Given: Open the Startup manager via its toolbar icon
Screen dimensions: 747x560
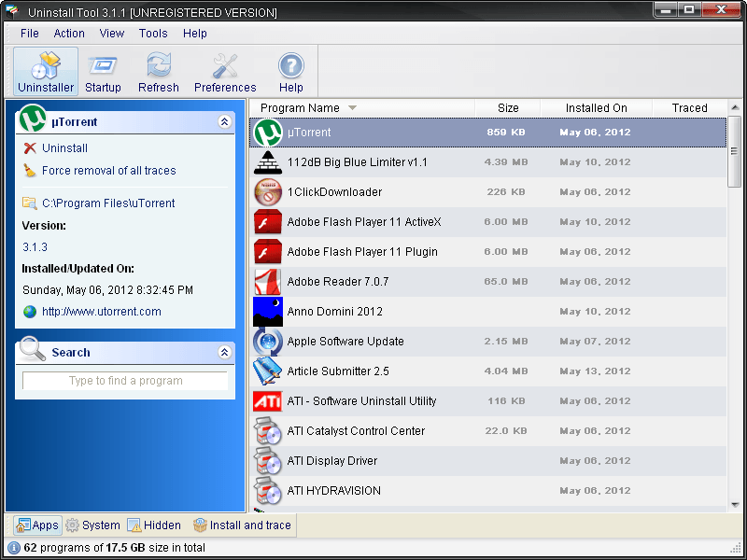Looking at the screenshot, I should click(x=103, y=70).
